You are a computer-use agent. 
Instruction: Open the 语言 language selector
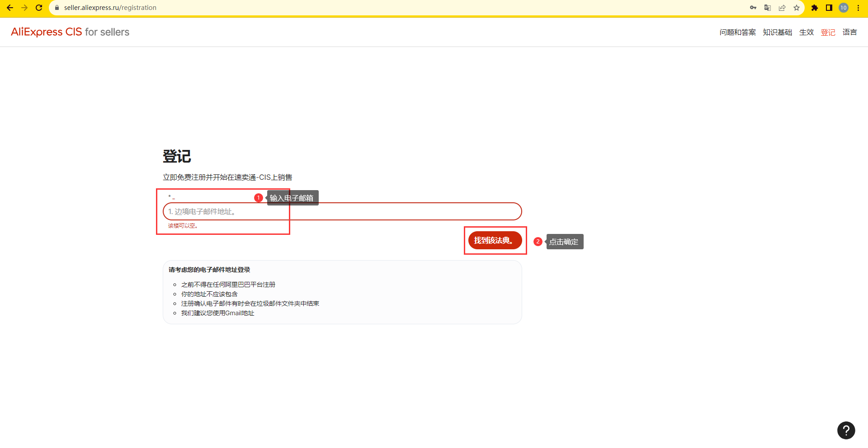[x=849, y=32]
